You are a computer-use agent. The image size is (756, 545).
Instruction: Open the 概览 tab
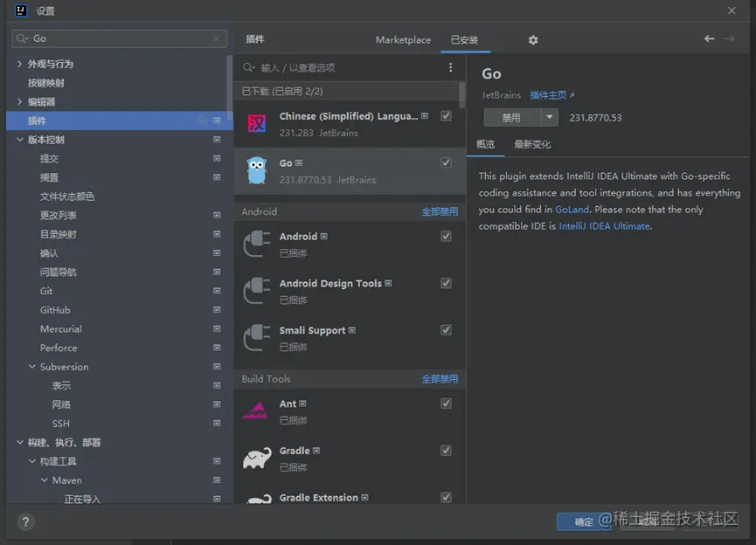pyautogui.click(x=486, y=144)
